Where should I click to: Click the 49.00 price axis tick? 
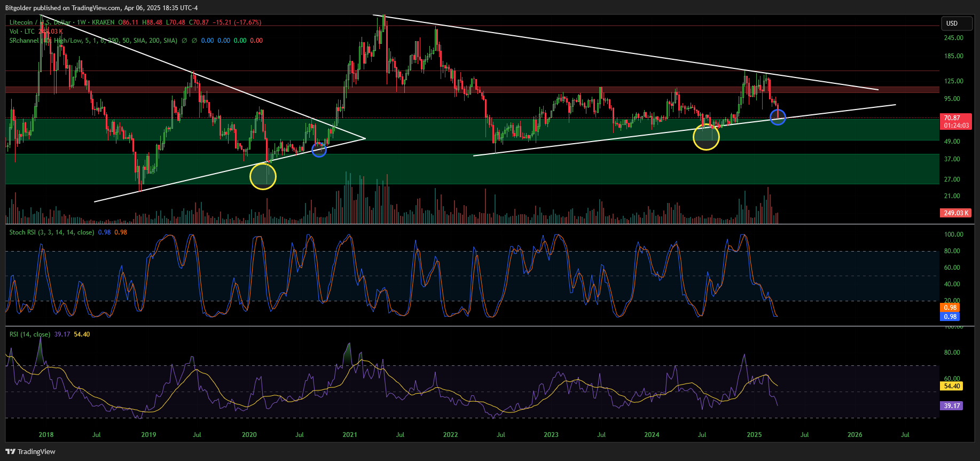click(952, 142)
